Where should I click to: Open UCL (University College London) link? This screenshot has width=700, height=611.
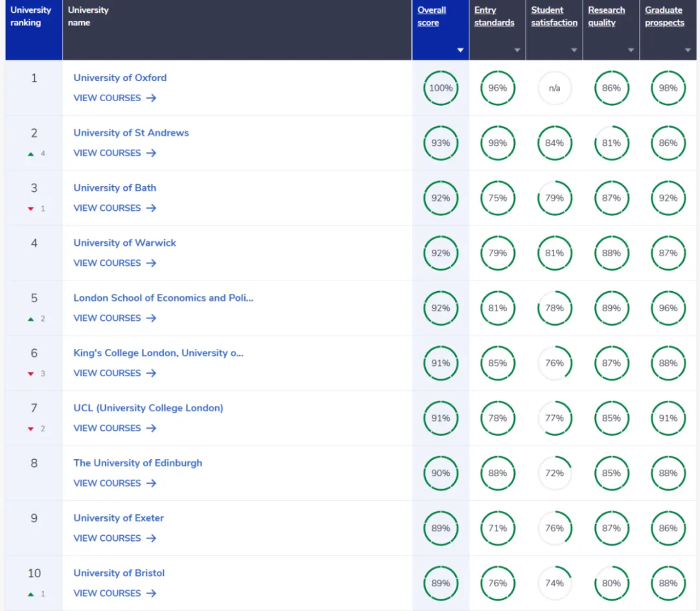click(x=148, y=408)
